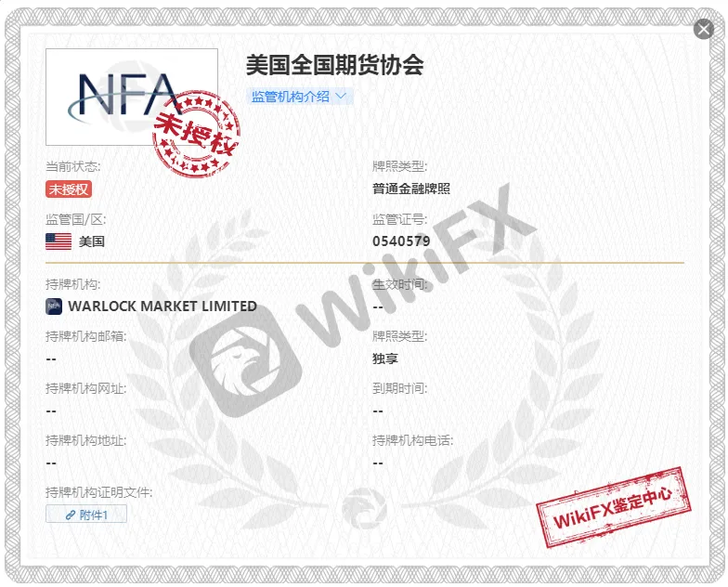Click the 持牌机构邮箱 label
728x587 pixels.
(85, 336)
